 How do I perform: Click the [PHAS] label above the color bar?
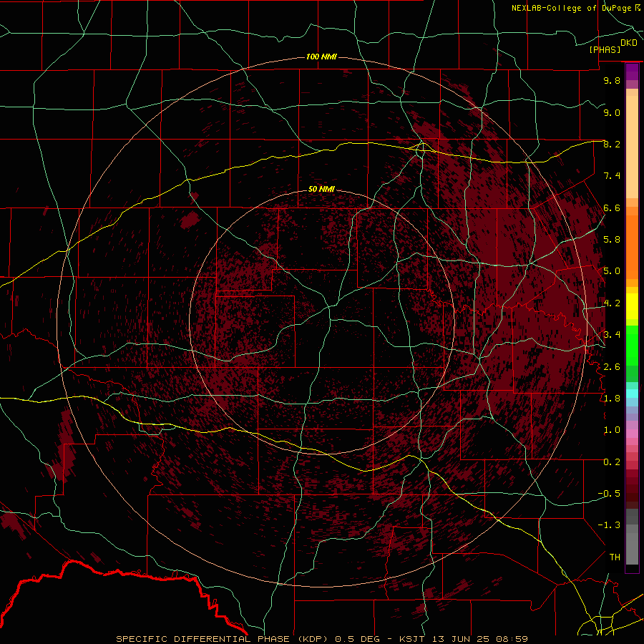point(605,49)
